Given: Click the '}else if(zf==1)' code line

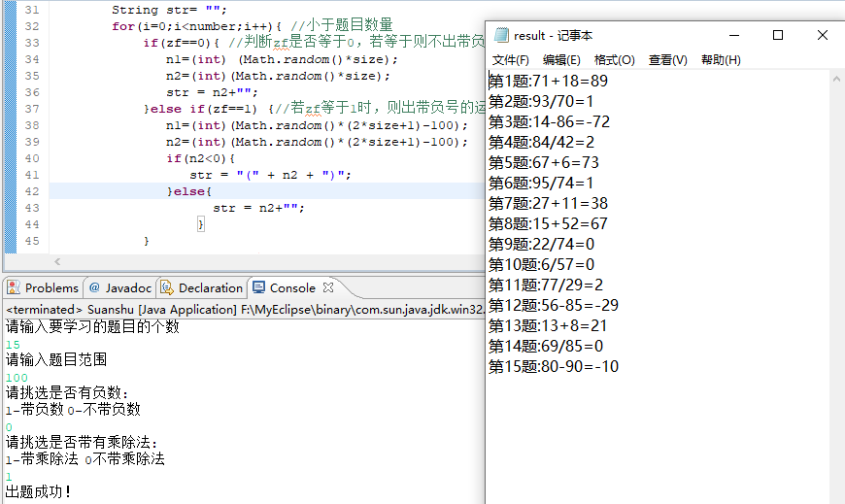Looking at the screenshot, I should [200, 109].
